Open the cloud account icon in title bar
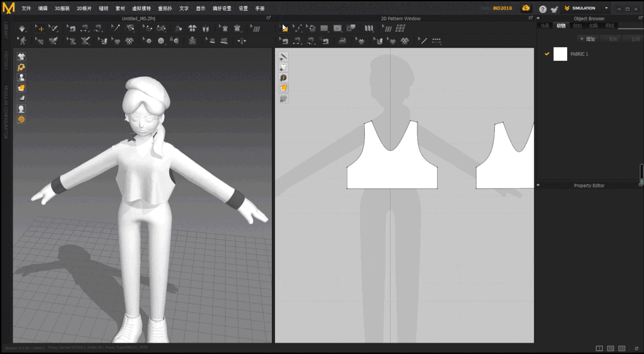Image resolution: width=644 pixels, height=354 pixels. [x=526, y=8]
